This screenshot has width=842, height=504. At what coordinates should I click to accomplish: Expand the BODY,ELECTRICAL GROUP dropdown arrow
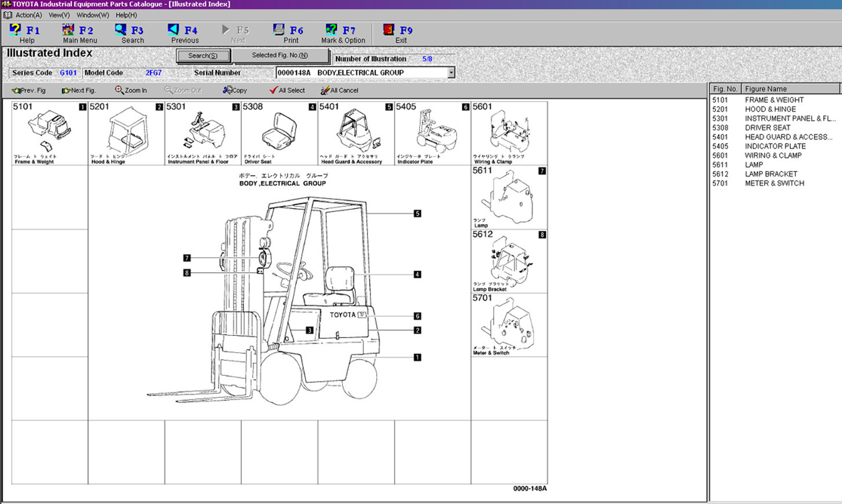pos(451,73)
